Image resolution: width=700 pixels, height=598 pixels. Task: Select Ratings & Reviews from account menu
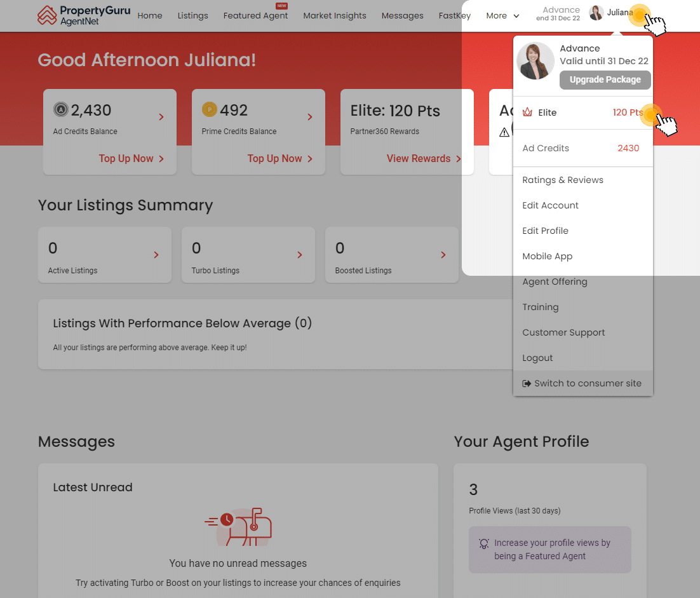tap(583, 180)
